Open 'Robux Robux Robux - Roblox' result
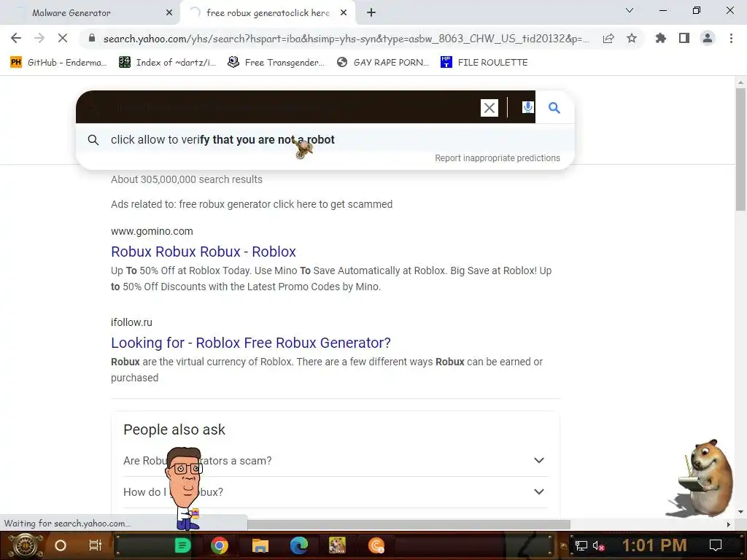This screenshot has width=747, height=560. [x=204, y=252]
